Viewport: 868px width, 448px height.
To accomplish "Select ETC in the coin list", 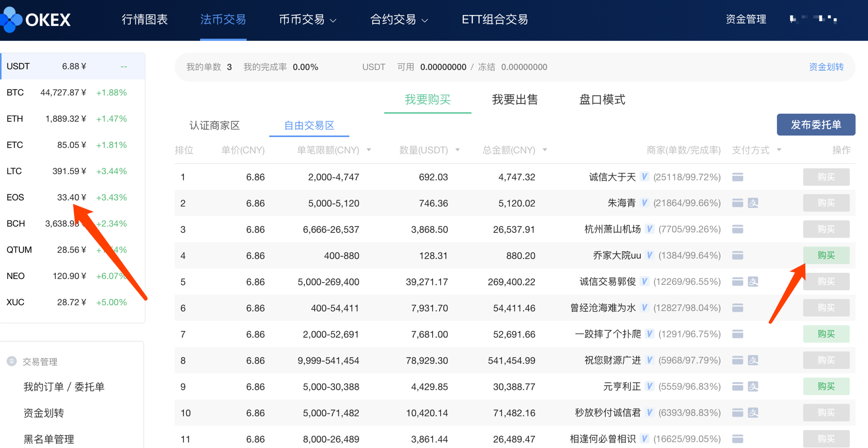I will point(73,145).
